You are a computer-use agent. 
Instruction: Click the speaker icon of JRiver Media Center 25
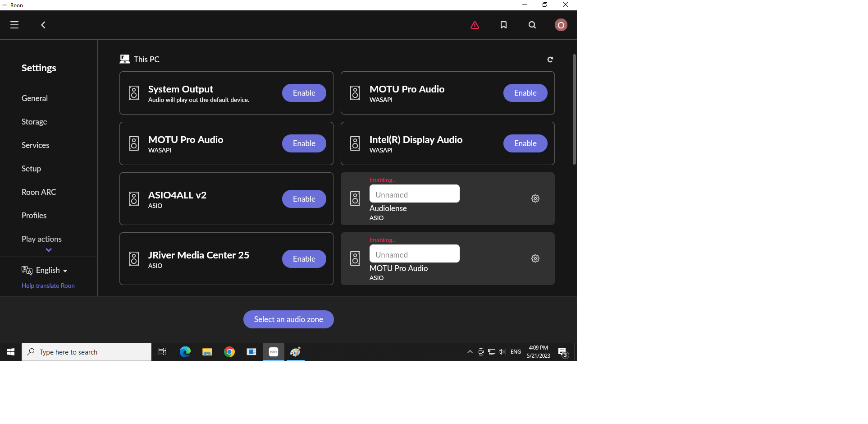(134, 259)
